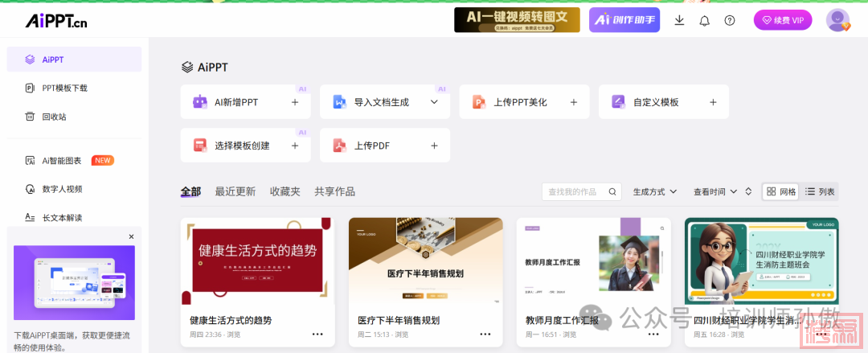Open 教师月度工作汇报 thumbnail
Image resolution: width=868 pixels, height=353 pixels.
593,261
